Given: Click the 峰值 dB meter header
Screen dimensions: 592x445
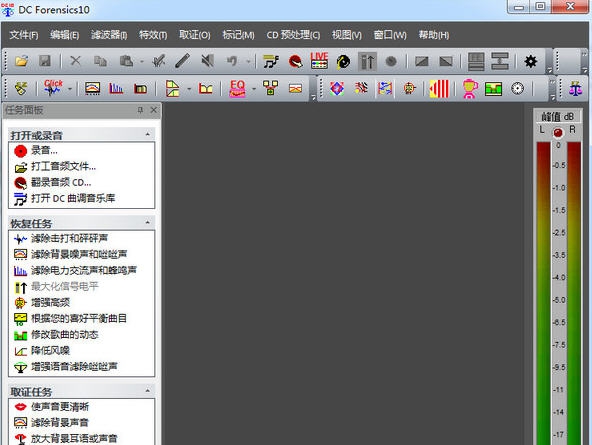Looking at the screenshot, I should pyautogui.click(x=557, y=117).
